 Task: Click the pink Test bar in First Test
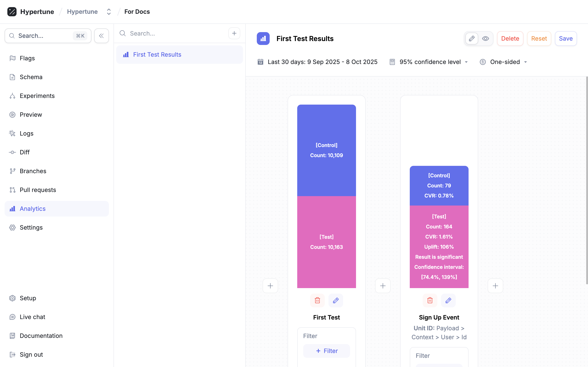click(326, 242)
